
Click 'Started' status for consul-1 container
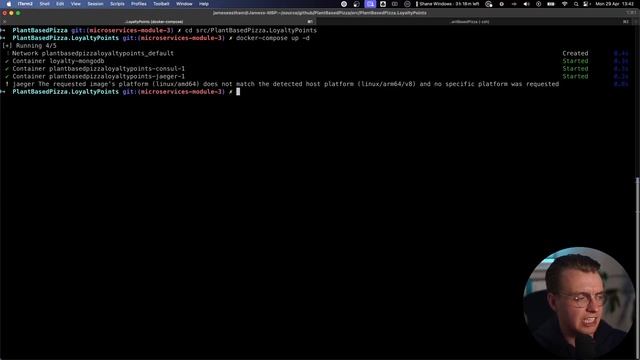[575, 69]
